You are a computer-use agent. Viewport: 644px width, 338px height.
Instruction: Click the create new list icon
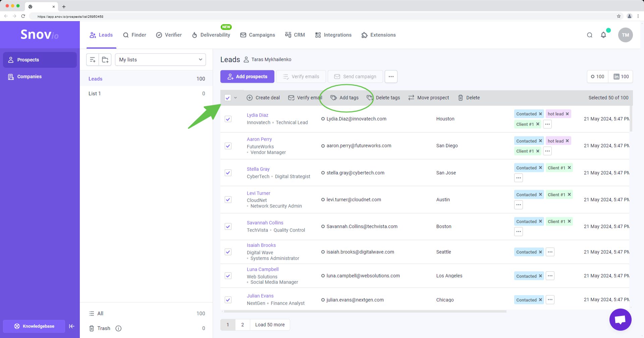click(x=93, y=60)
